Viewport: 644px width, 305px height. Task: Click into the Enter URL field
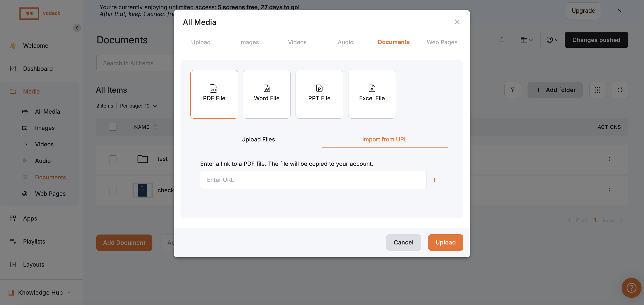313,180
